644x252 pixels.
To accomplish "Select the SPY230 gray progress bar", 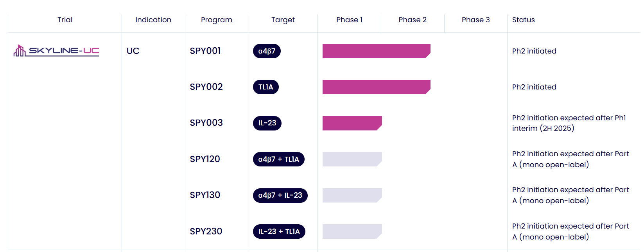I will click(352, 232).
